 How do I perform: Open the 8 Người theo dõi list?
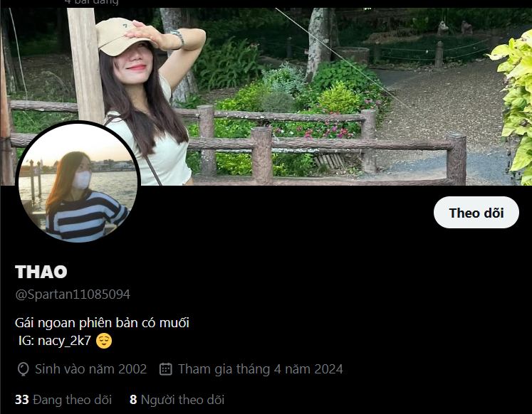tap(177, 400)
